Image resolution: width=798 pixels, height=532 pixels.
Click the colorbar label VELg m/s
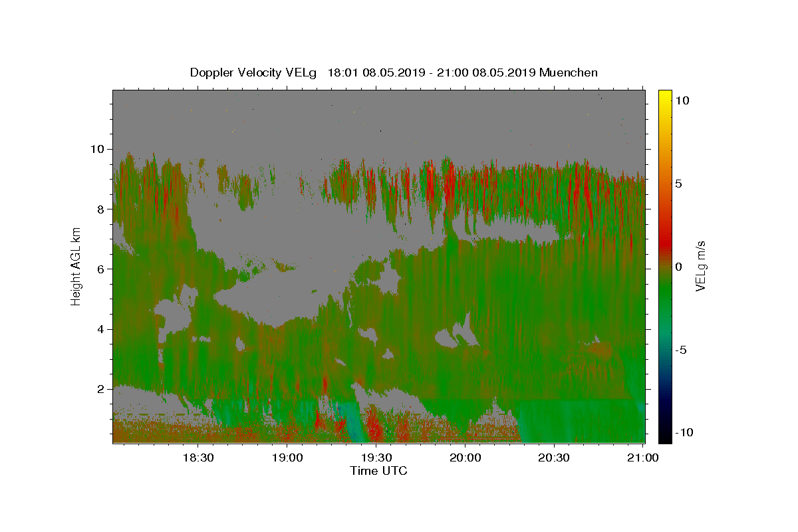(x=700, y=266)
